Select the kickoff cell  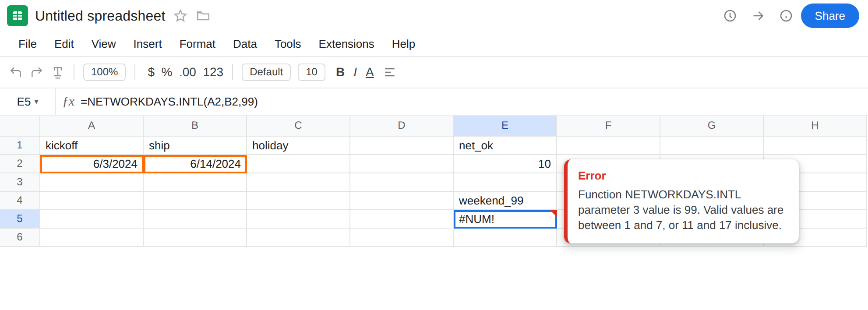tap(92, 145)
